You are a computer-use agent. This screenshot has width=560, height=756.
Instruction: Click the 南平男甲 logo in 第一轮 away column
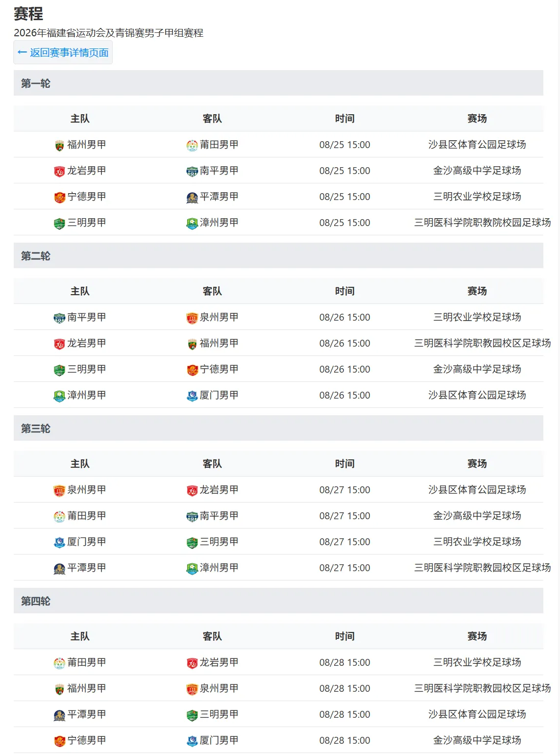(192, 171)
